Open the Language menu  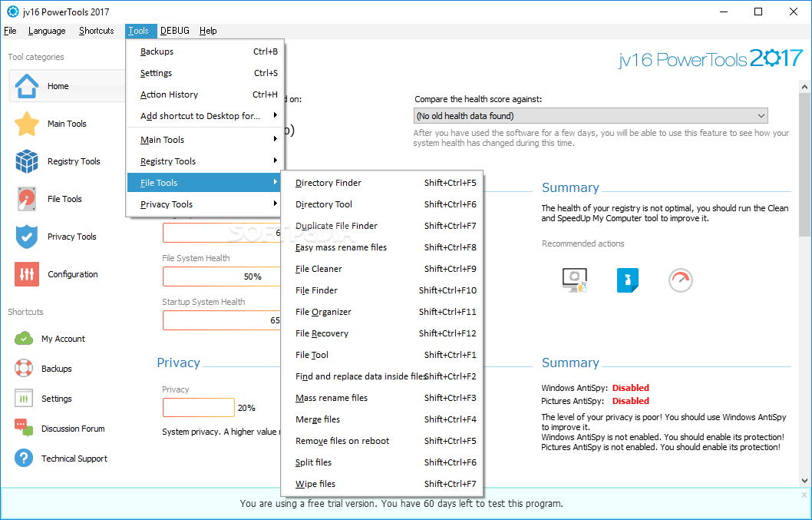click(x=47, y=31)
